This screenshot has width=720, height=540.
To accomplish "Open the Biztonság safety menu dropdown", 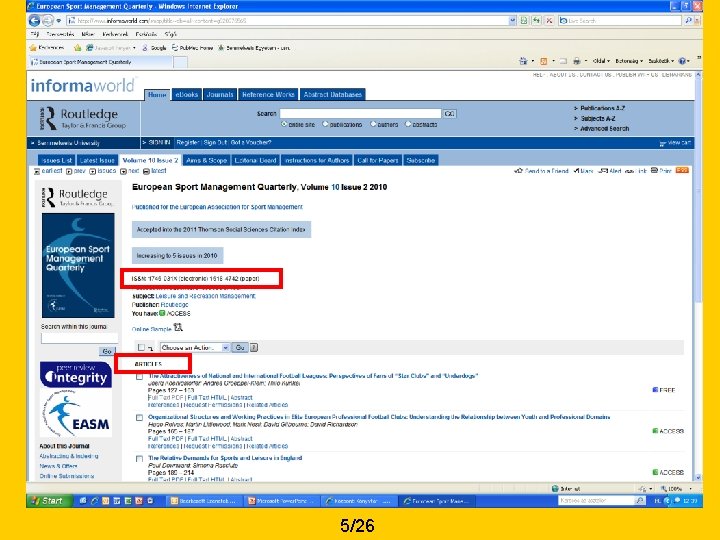I will 629,61.
